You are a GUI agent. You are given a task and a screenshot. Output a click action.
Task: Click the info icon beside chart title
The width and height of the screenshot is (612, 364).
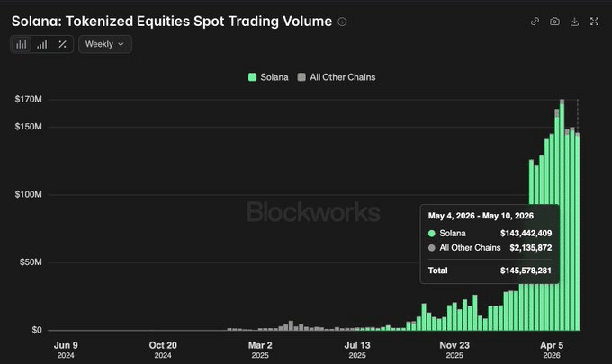(x=342, y=22)
